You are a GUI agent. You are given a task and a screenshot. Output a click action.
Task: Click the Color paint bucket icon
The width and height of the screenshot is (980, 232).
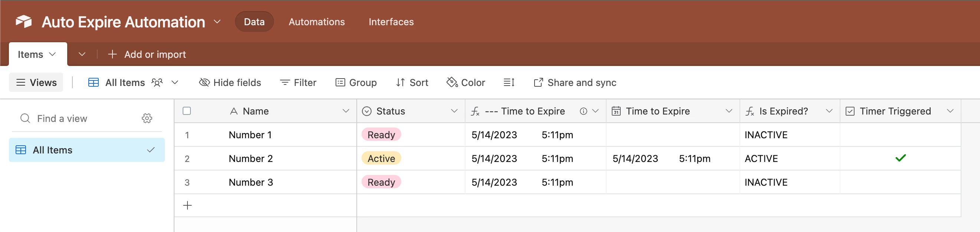452,82
